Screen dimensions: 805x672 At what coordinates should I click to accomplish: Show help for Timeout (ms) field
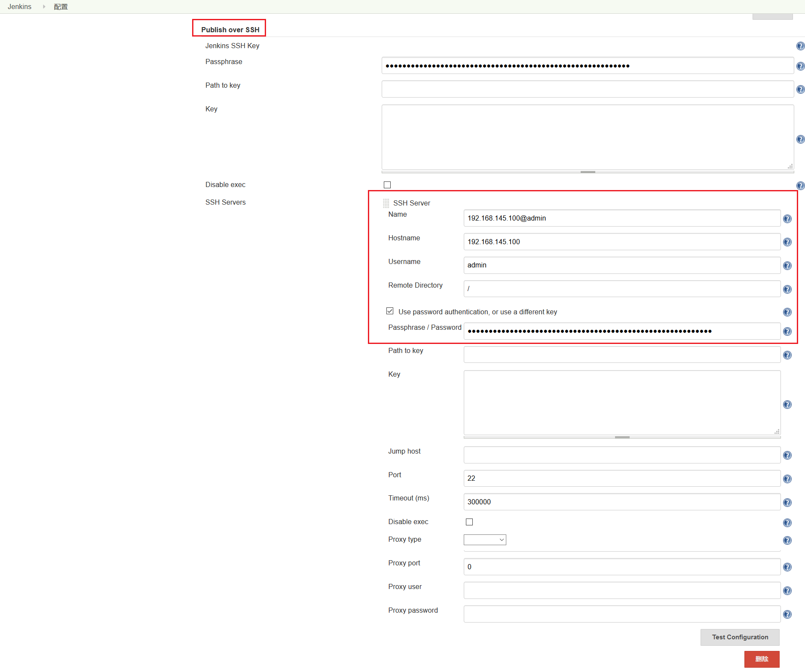click(787, 503)
